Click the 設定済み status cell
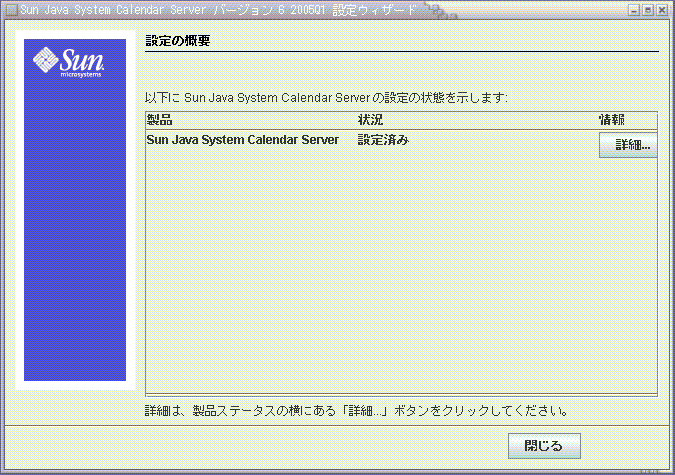675x475 pixels. (383, 140)
